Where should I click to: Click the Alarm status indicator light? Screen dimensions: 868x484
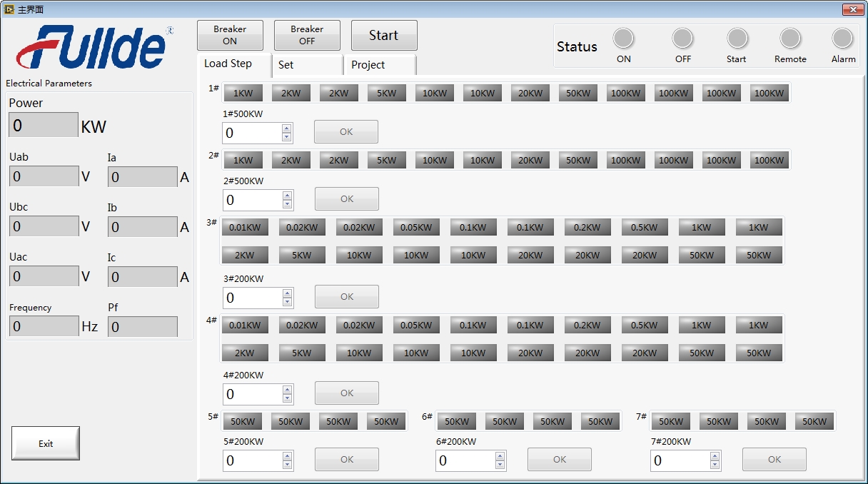tap(843, 38)
